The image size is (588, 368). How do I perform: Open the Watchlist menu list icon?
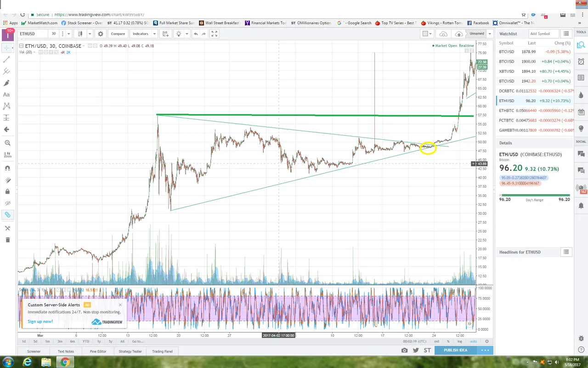[566, 34]
